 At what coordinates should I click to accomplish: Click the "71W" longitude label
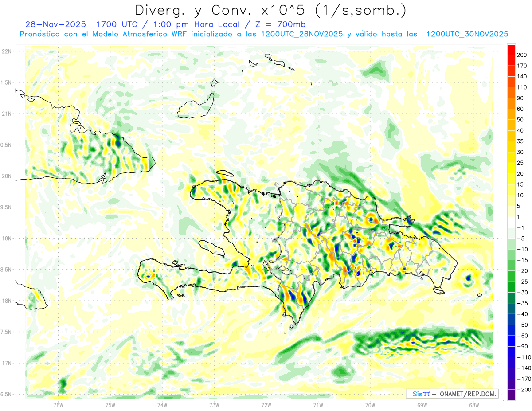pyautogui.click(x=318, y=405)
